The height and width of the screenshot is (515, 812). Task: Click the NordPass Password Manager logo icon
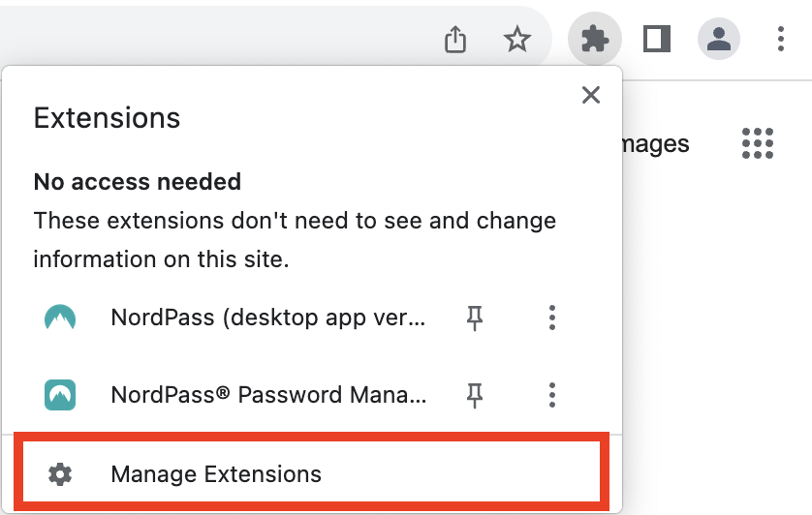pyautogui.click(x=60, y=395)
